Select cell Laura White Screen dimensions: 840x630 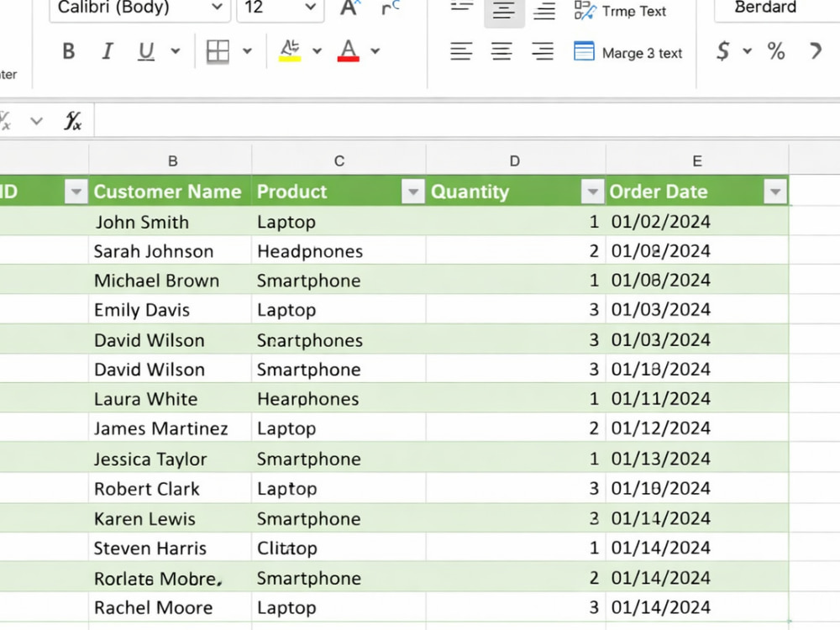171,398
